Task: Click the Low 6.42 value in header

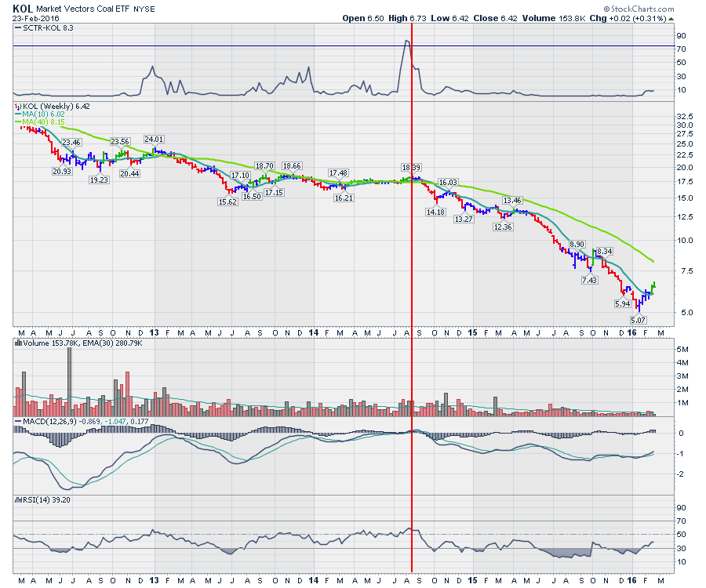Action: [449, 19]
